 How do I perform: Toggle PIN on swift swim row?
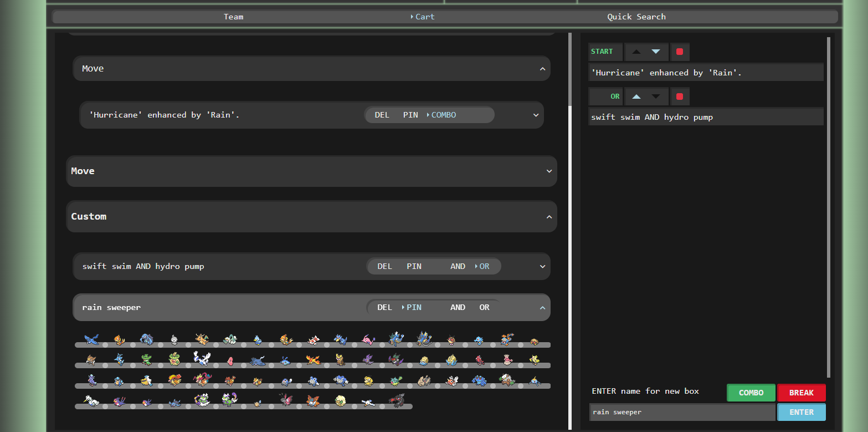(x=414, y=266)
